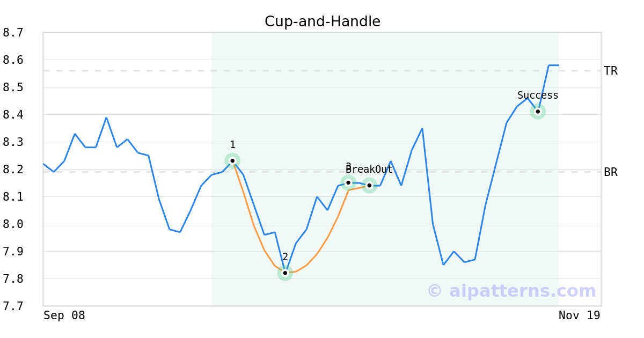Click the 8.0 y-axis tick label

13,224
